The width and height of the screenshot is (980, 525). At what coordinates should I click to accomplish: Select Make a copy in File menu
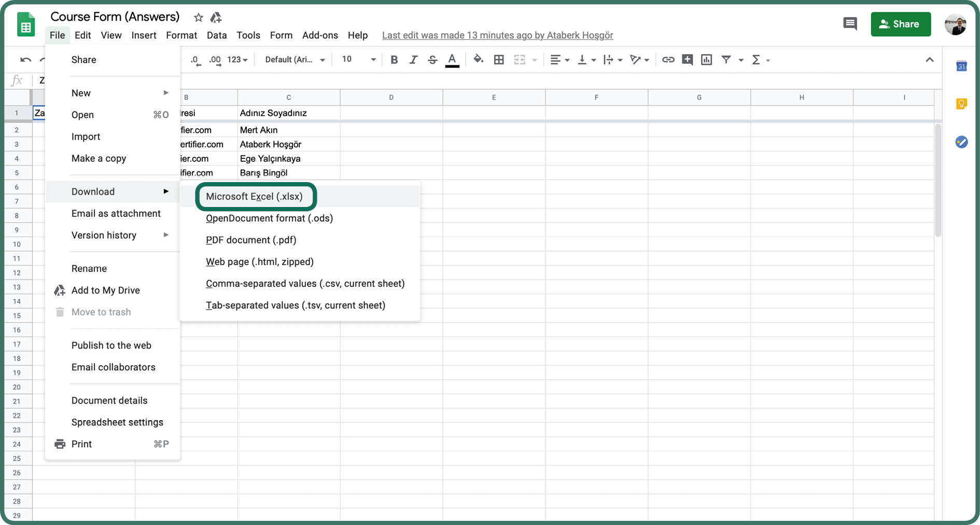pos(113,158)
